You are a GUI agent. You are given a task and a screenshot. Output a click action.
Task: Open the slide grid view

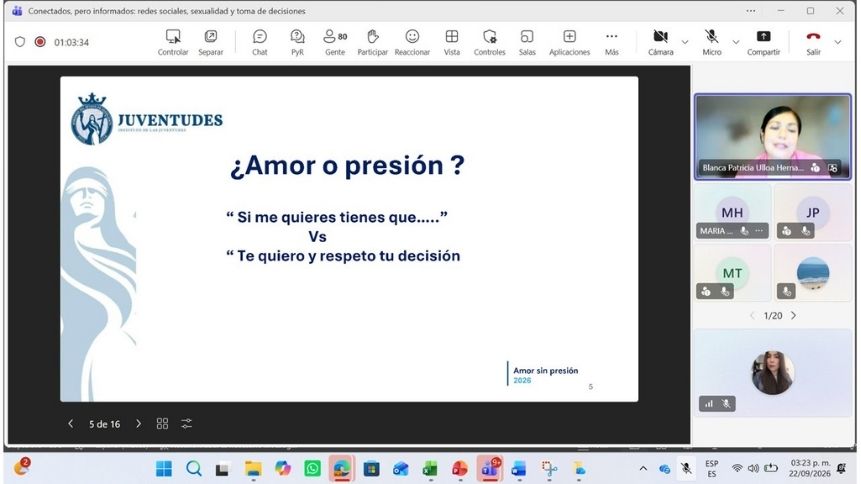[162, 424]
